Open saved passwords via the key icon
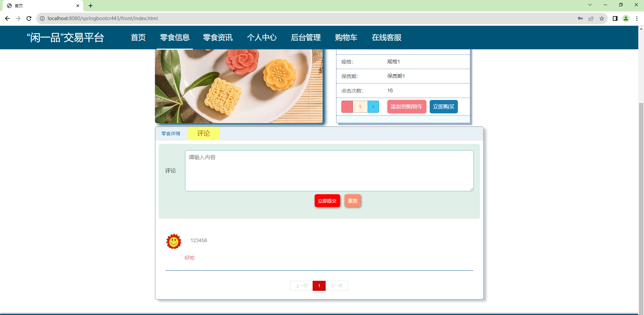644x315 pixels. click(581, 18)
